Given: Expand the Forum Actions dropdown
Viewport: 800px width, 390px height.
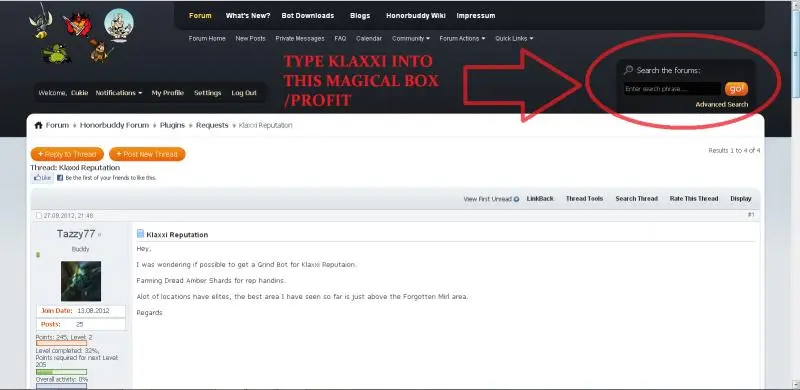Looking at the screenshot, I should coord(462,38).
